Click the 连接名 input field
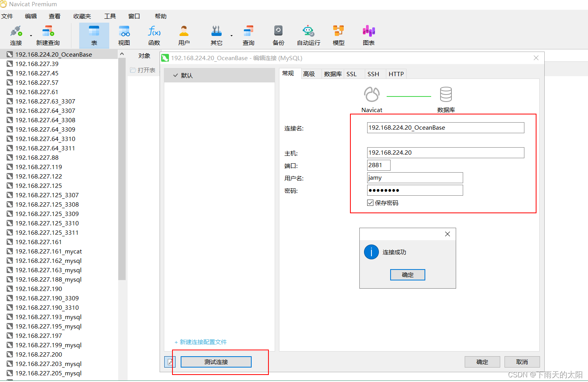 tap(446, 128)
